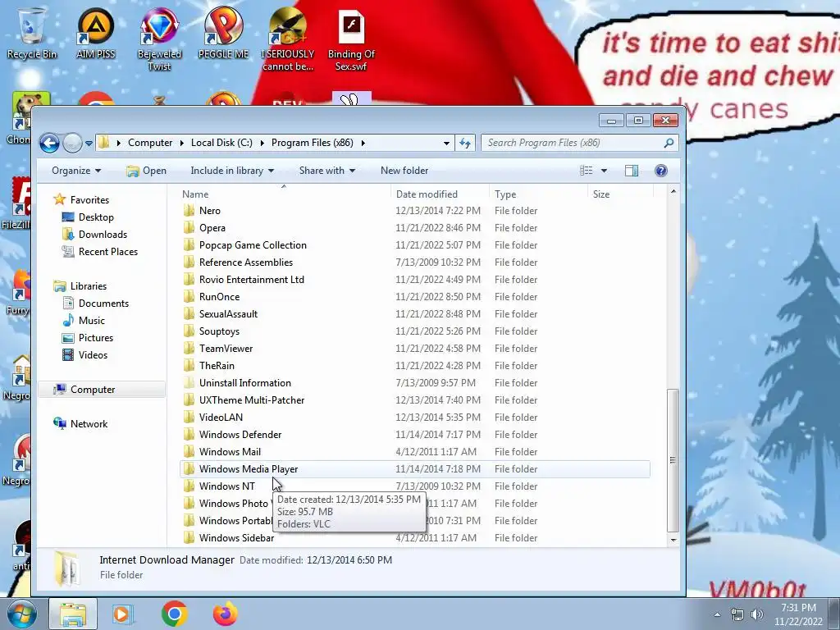
Task: Click the scrollbar down arrow
Action: pyautogui.click(x=673, y=540)
